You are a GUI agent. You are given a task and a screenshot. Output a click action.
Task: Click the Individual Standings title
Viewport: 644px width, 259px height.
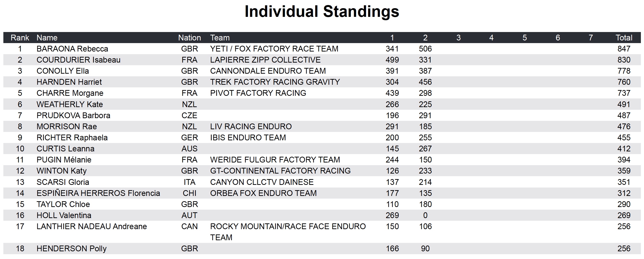(x=322, y=12)
